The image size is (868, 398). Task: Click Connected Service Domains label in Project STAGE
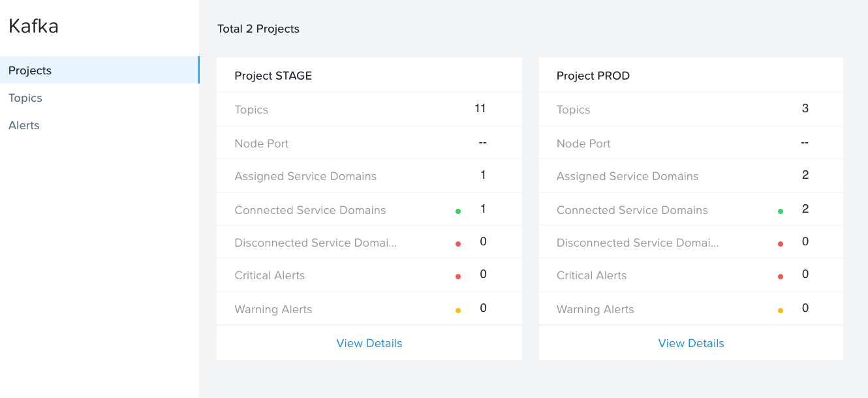pos(310,210)
